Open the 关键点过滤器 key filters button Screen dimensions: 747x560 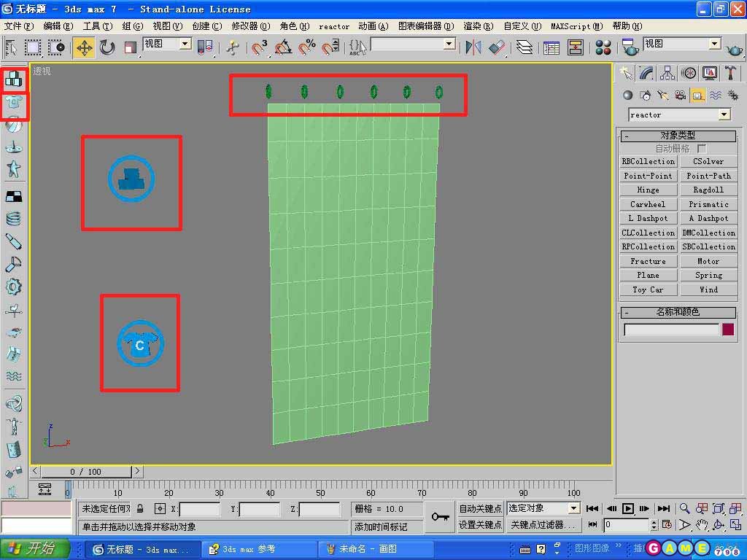pos(543,525)
